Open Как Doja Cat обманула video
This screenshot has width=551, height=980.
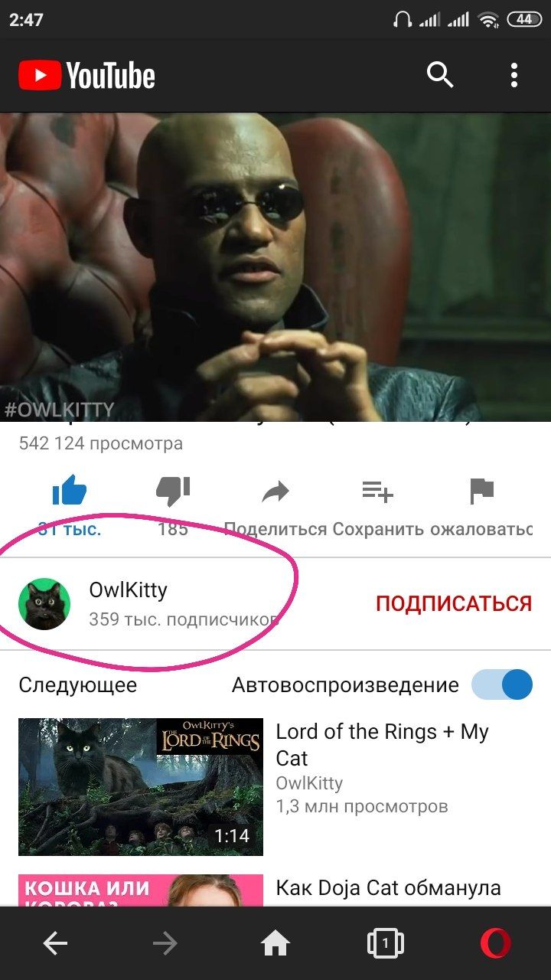point(388,888)
